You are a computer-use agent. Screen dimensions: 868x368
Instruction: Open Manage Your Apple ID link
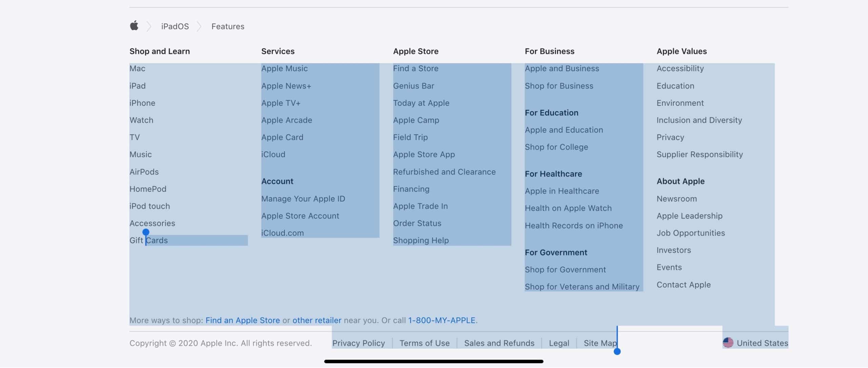click(303, 199)
